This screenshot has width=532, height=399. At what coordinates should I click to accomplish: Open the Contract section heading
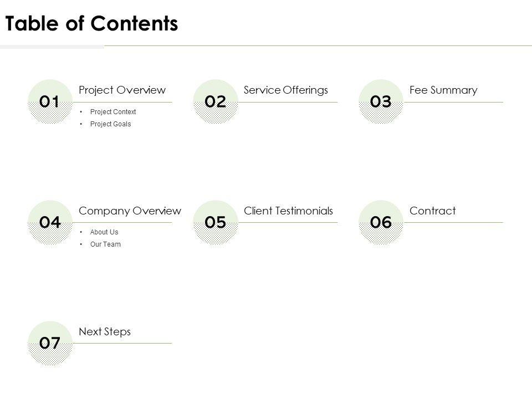click(x=432, y=211)
